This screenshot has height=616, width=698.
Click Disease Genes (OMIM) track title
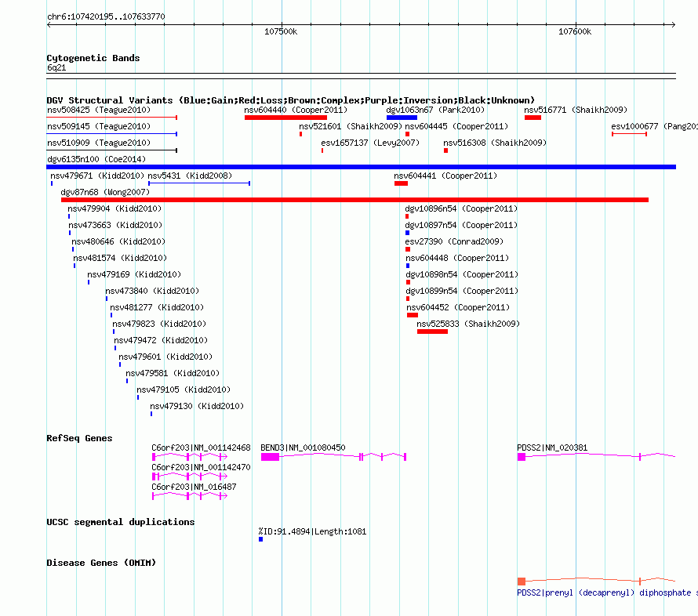coord(101,563)
